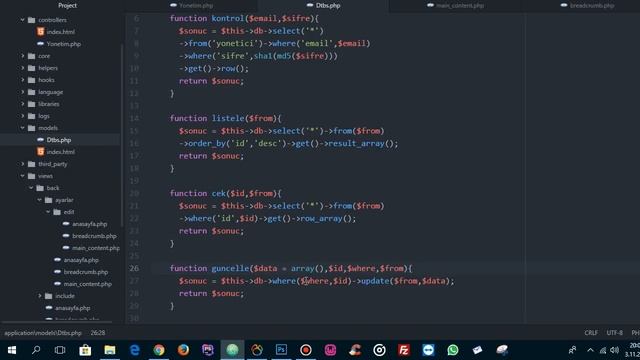Open the Windows Start menu
The image size is (640, 360).
coord(11,350)
